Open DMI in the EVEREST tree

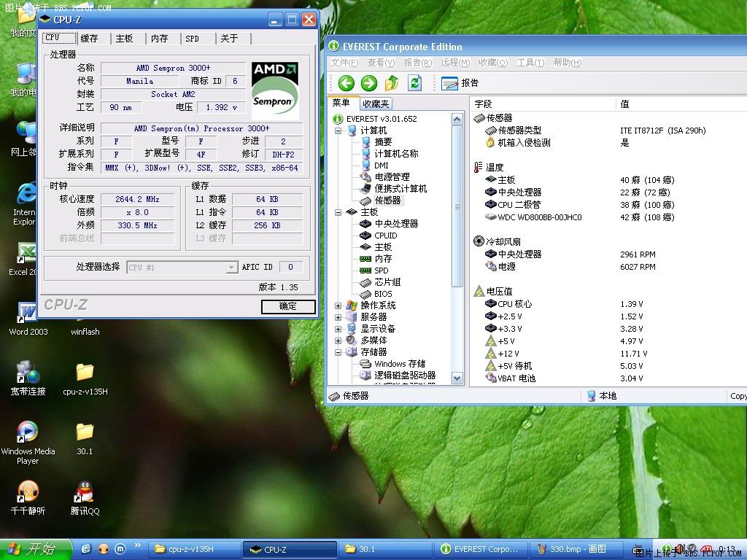[381, 166]
